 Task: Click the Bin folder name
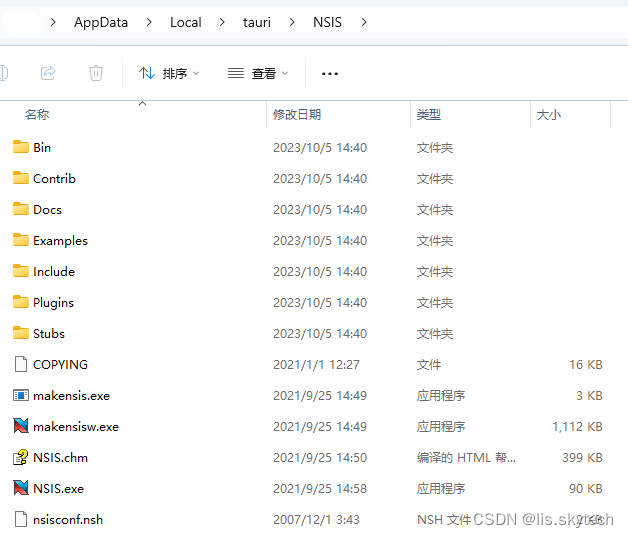coord(42,147)
